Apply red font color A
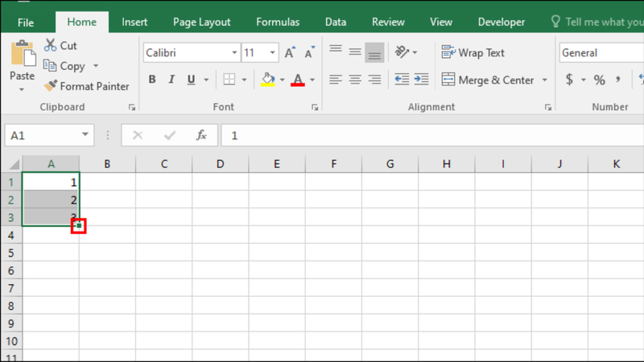This screenshot has height=362, width=644. point(298,79)
